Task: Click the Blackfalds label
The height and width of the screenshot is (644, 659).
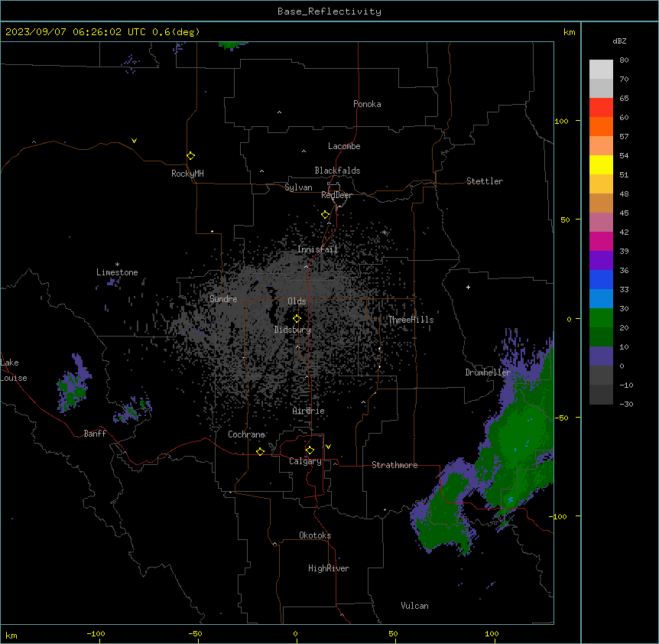Action: click(337, 171)
